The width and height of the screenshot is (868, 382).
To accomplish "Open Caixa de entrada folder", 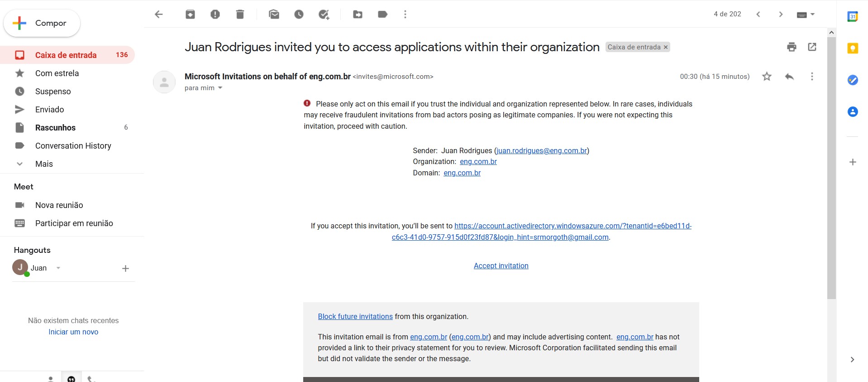I will click(67, 55).
